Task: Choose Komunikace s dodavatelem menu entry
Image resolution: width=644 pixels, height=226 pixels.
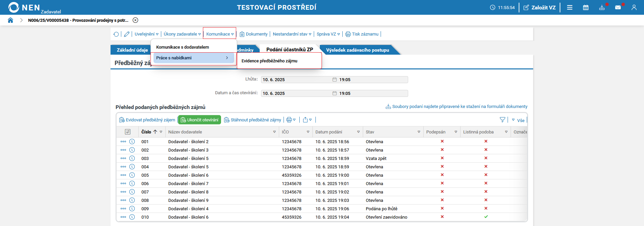Action: [182, 47]
